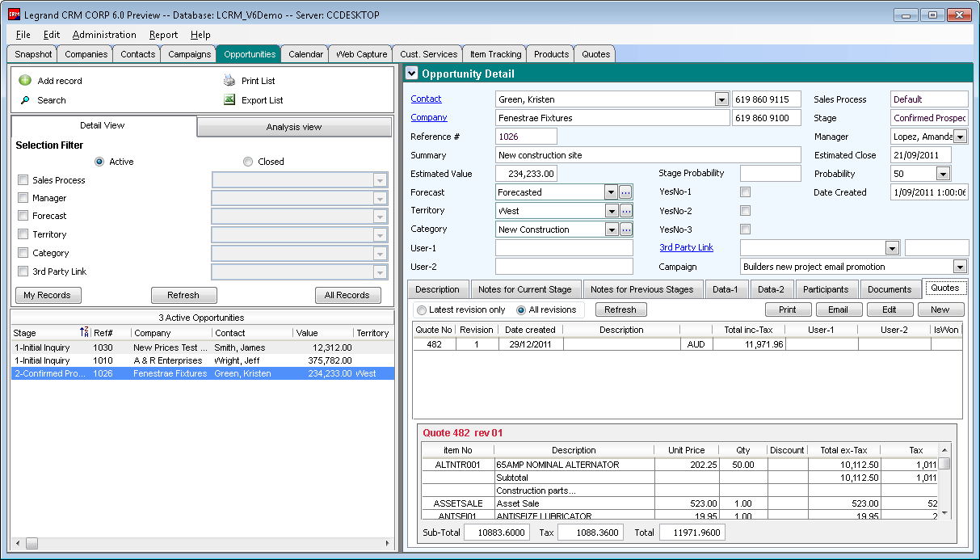This screenshot has width=980, height=560.
Task: Click the ellipsis button beside Forecast
Action: pos(626,192)
